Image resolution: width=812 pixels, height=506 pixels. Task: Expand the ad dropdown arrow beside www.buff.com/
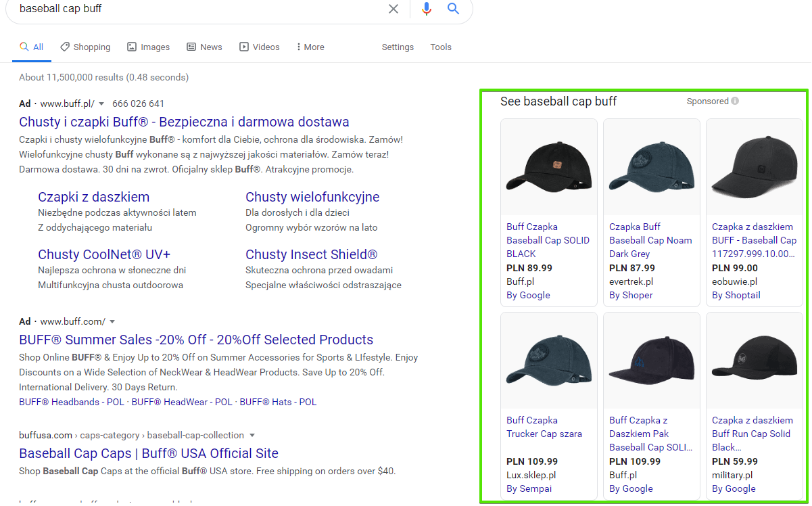pos(112,322)
